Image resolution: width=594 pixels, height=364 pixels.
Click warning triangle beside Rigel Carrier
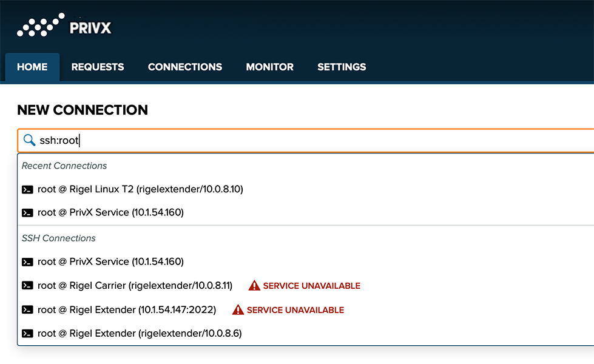coord(254,286)
